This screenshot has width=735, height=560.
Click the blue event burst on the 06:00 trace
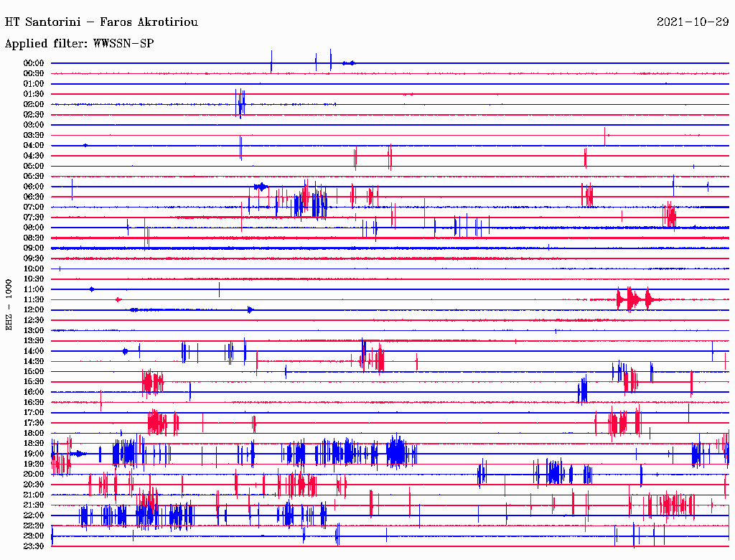pos(261,187)
